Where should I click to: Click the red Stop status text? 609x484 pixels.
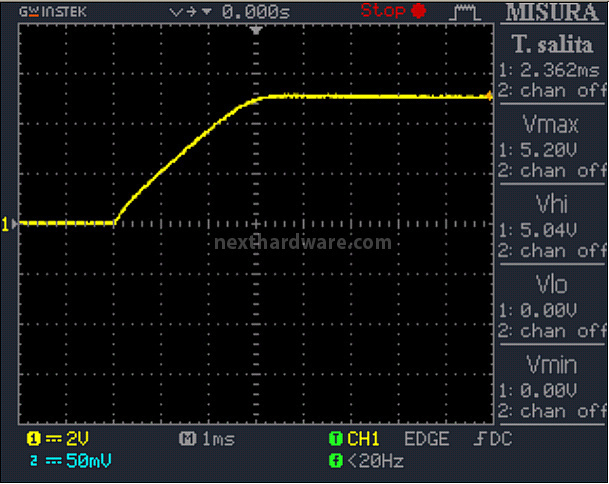point(383,10)
